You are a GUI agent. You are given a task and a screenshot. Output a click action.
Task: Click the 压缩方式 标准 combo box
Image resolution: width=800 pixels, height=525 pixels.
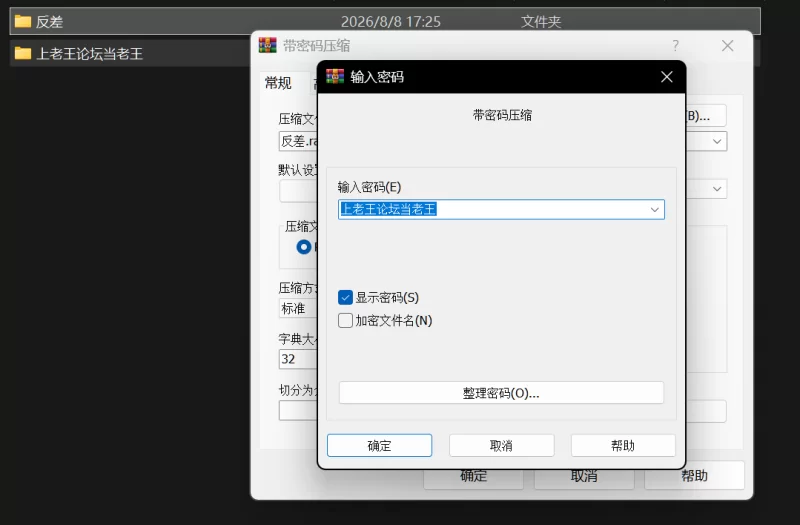point(298,308)
